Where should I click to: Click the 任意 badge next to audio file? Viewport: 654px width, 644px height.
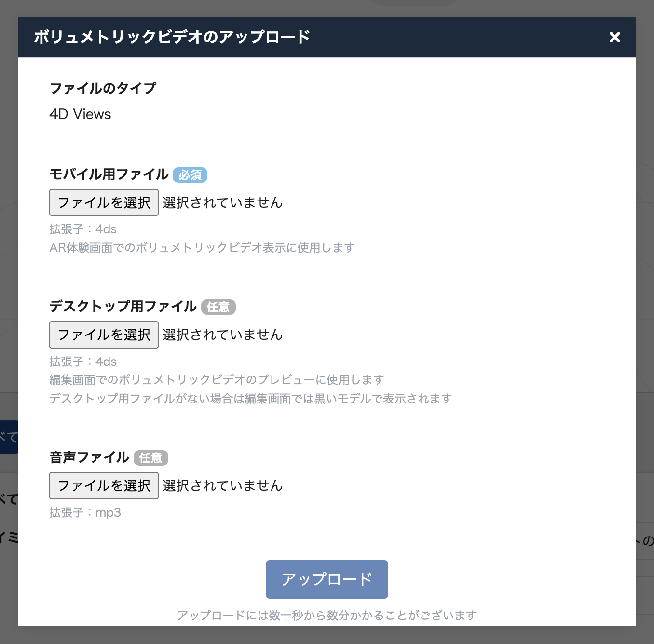(x=151, y=458)
